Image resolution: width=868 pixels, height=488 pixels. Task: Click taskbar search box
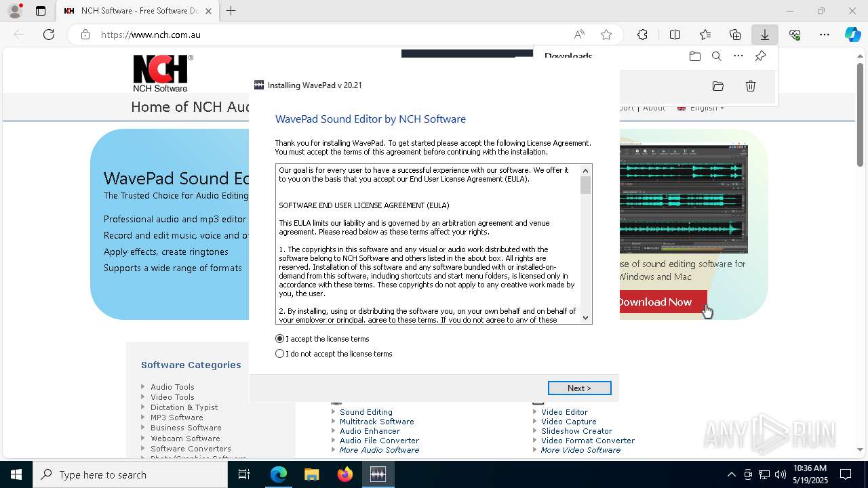pyautogui.click(x=130, y=474)
